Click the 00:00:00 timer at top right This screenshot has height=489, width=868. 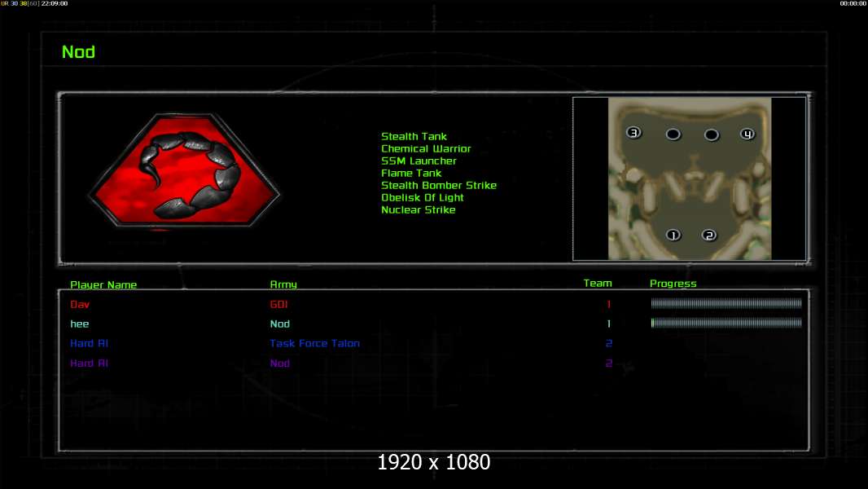[853, 3]
